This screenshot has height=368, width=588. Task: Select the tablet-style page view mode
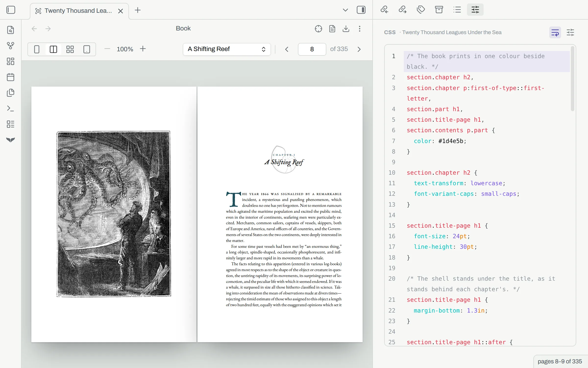[87, 49]
